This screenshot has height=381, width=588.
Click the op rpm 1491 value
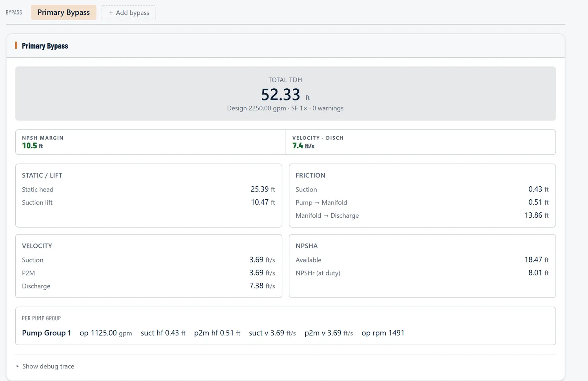(383, 333)
